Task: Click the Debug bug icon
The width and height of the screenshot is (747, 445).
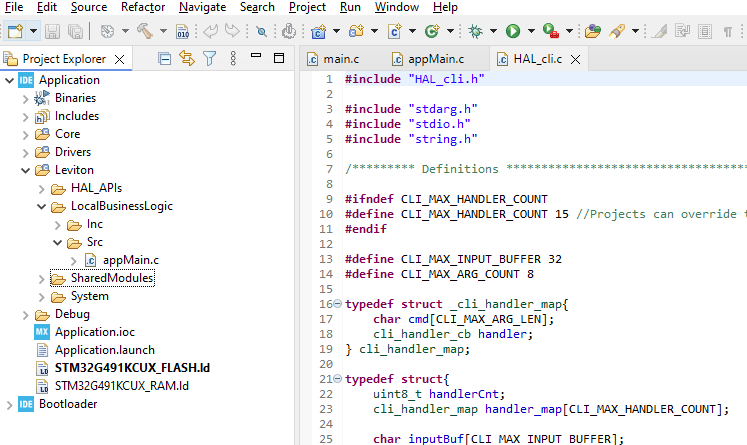Action: 475,31
